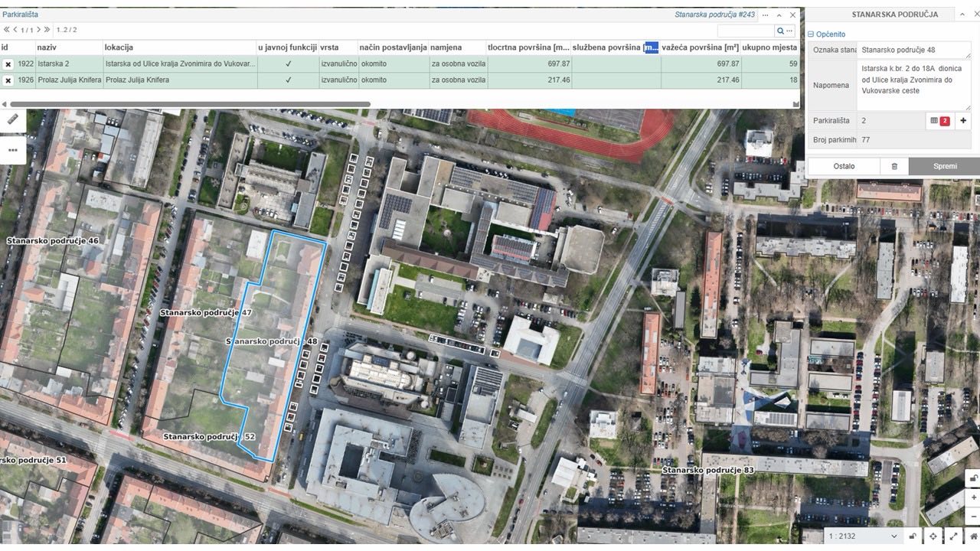Return to home map view

coord(972,536)
